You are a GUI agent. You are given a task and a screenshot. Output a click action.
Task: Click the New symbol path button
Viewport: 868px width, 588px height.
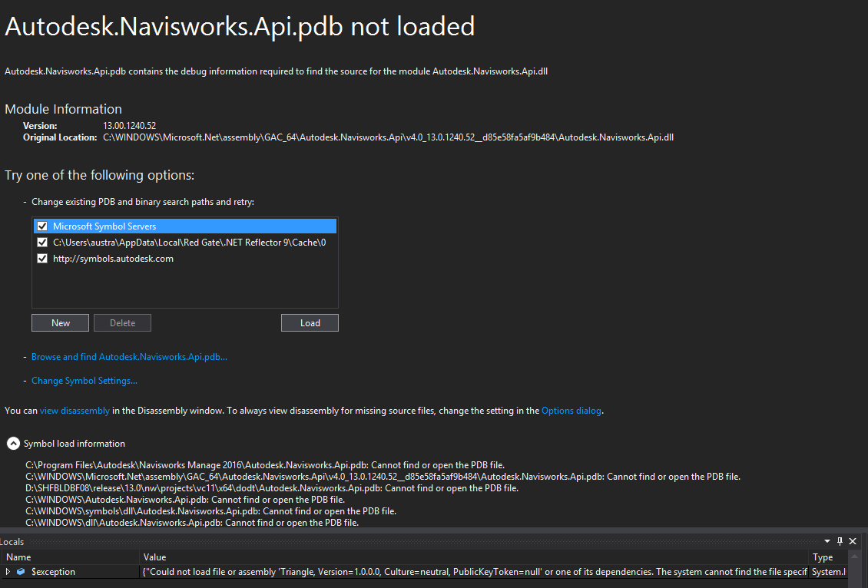point(61,323)
